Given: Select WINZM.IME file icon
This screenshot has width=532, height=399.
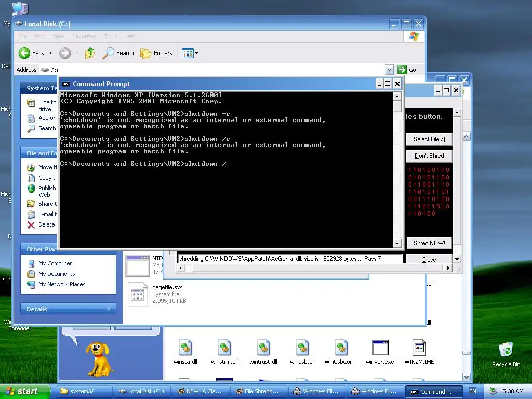Looking at the screenshot, I should point(419,352).
